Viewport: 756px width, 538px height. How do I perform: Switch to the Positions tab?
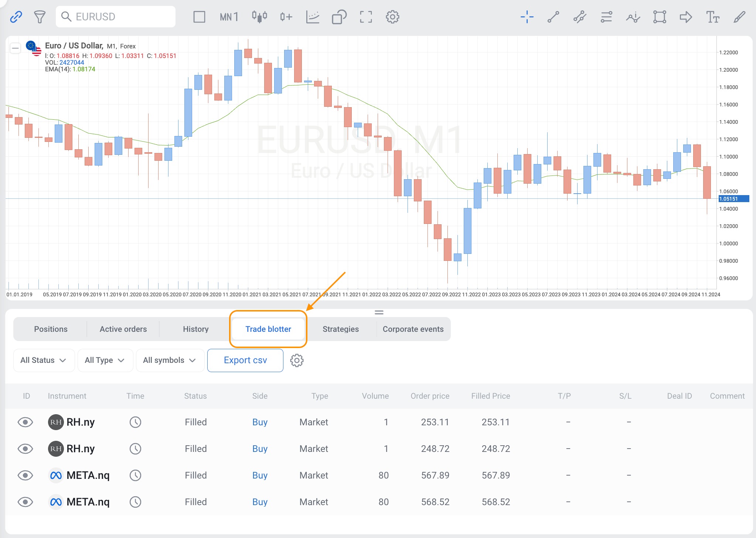click(x=51, y=329)
